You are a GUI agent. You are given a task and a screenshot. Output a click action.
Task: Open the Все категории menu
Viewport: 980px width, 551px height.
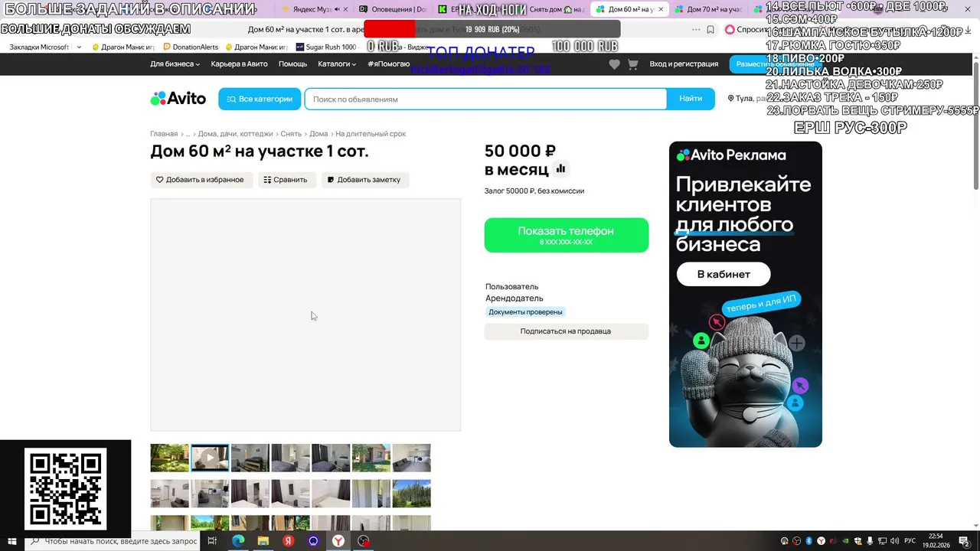click(260, 99)
